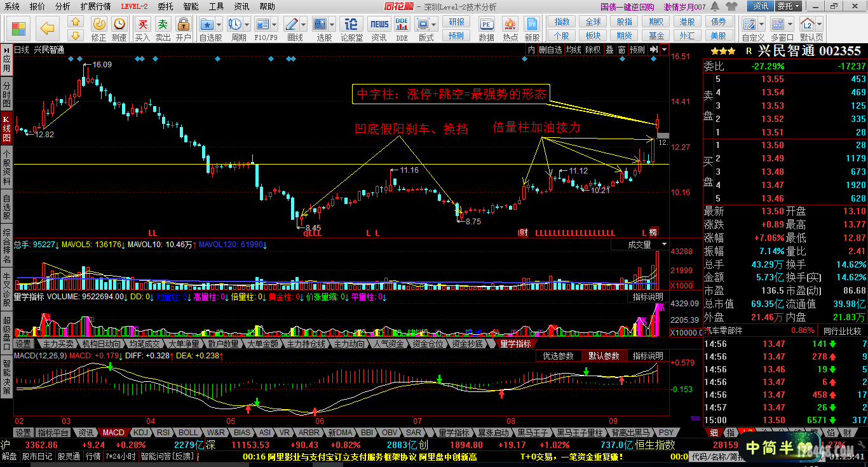Open the L2 默认页 house icon
868x467 pixels.
point(808,24)
